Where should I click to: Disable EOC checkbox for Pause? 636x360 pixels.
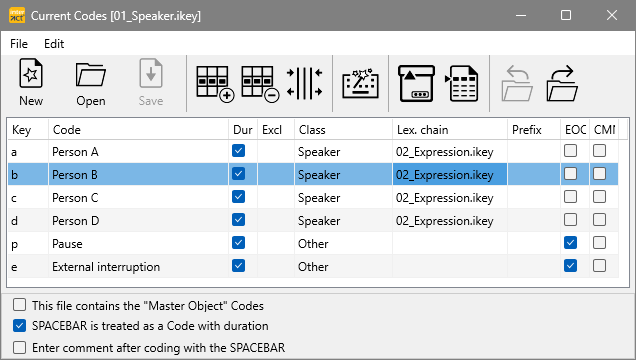[570, 243]
